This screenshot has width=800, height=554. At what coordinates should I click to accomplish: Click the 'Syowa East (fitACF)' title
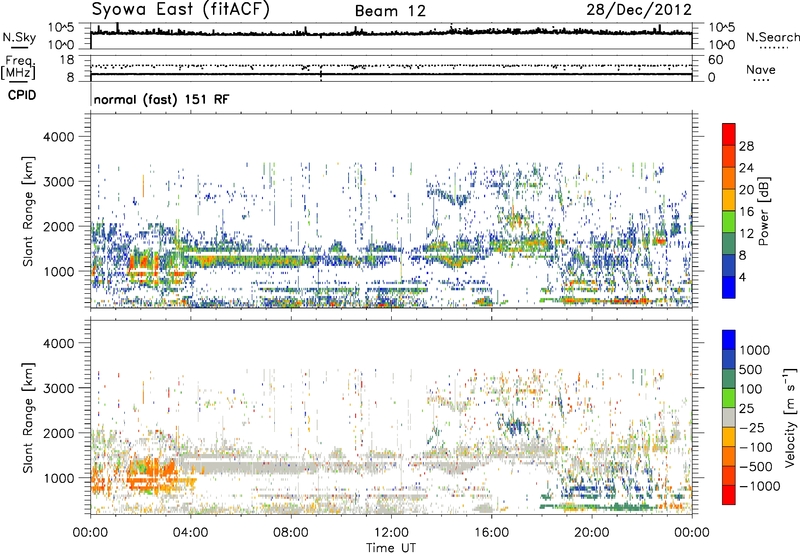(180, 9)
